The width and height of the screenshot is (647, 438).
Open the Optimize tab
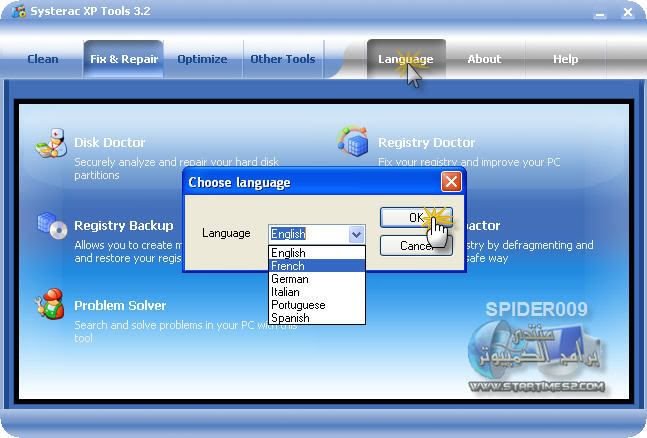click(202, 59)
